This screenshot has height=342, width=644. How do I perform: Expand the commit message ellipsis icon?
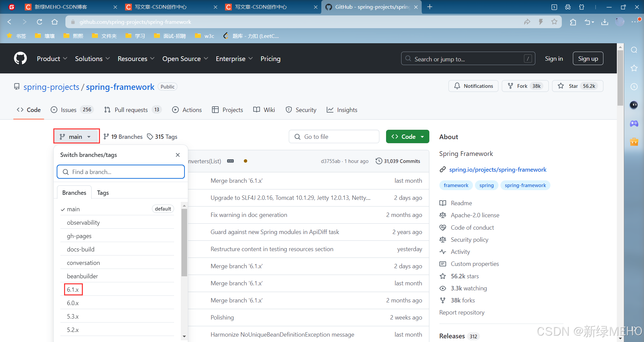point(230,161)
